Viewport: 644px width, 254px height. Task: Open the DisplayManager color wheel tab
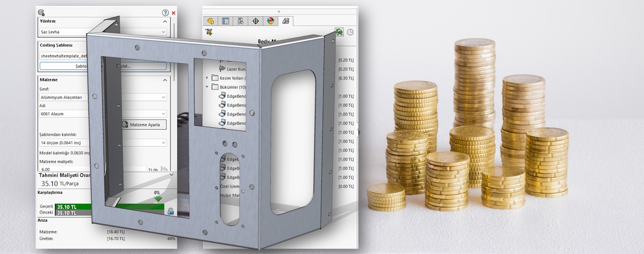270,21
